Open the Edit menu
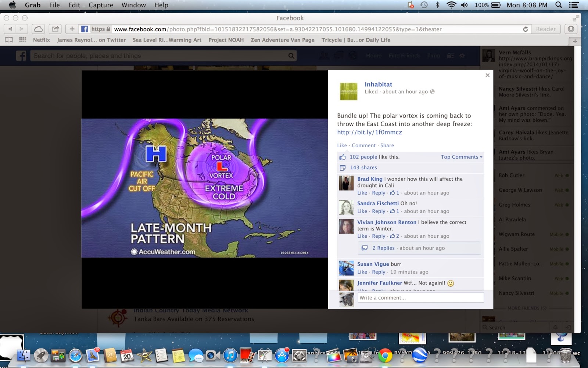 (x=74, y=5)
